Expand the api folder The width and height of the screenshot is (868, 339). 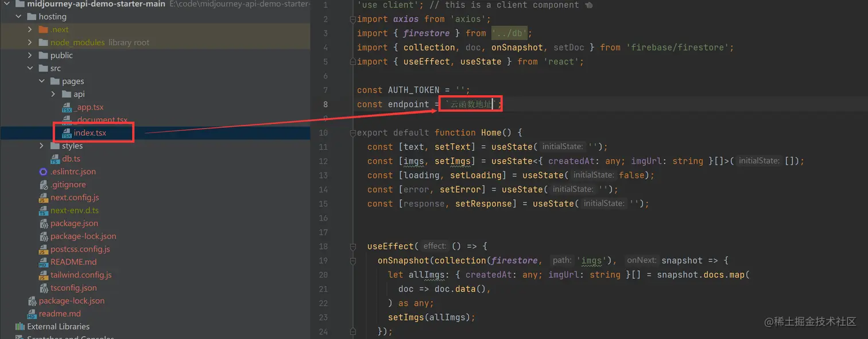click(53, 94)
